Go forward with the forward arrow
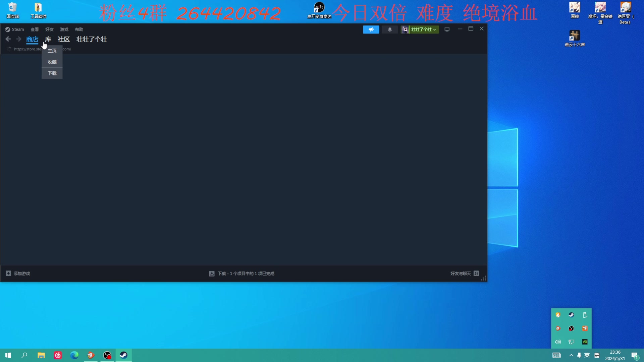 19,39
